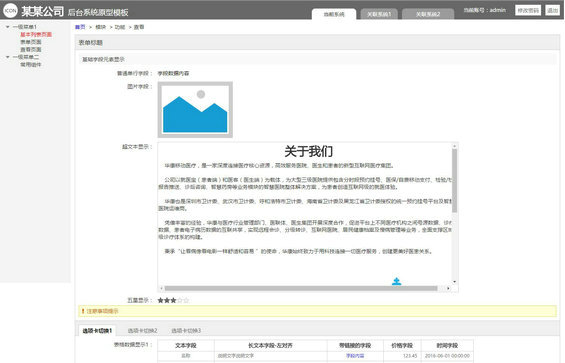
Task: Click the orange exclamation warning icon
Action: pos(83,311)
